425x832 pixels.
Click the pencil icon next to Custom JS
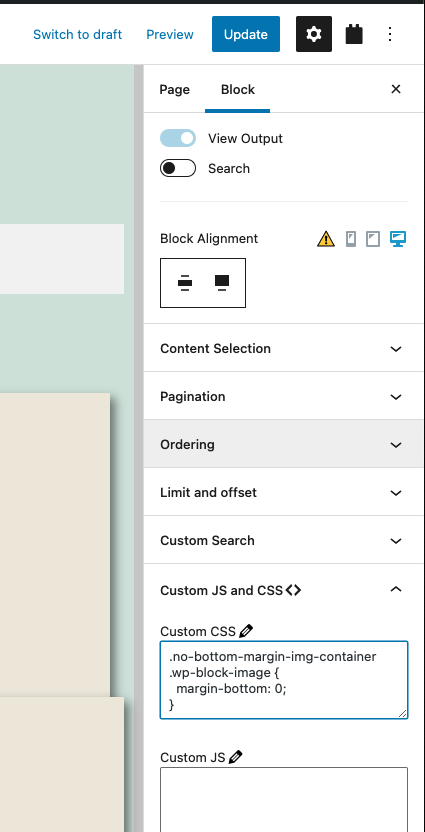coord(236,757)
